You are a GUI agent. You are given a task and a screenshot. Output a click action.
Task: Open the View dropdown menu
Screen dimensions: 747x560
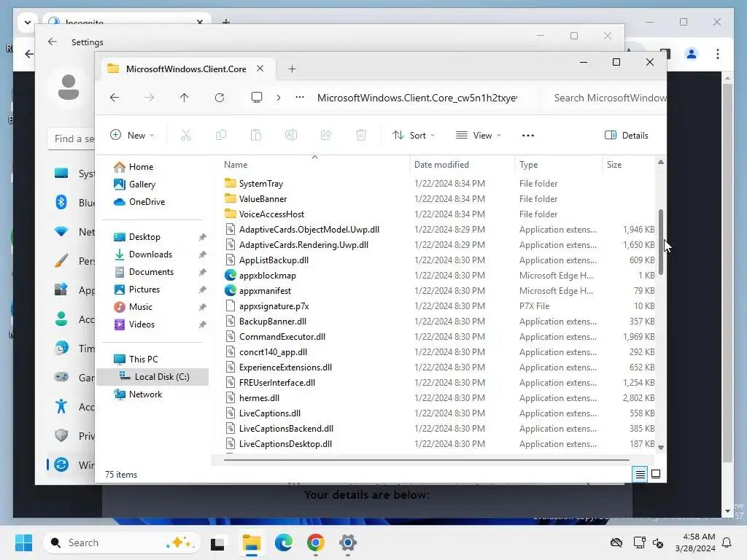pos(479,135)
